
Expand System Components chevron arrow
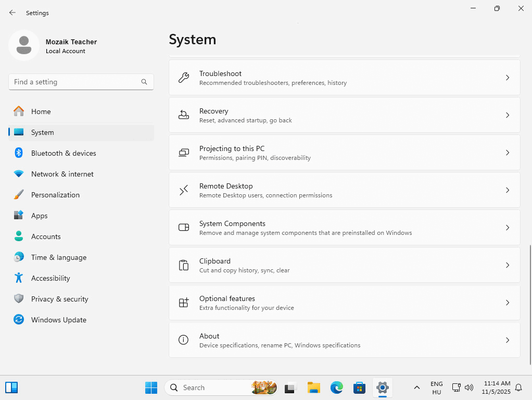508,228
